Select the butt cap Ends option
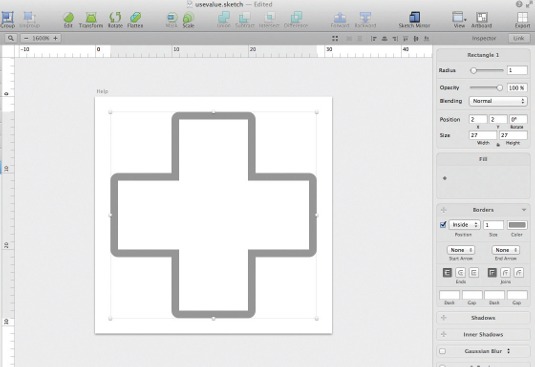 pos(447,272)
